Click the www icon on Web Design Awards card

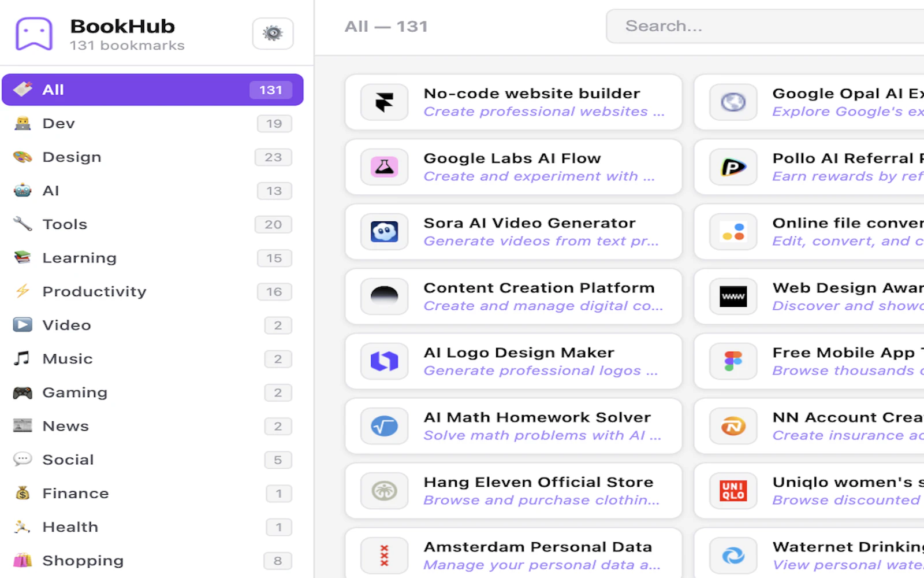[733, 297]
